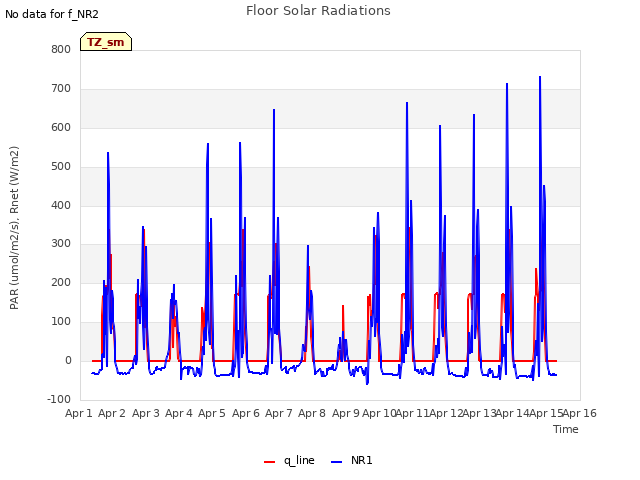Click the Apr 3 x-axis tick label

[x=145, y=413]
